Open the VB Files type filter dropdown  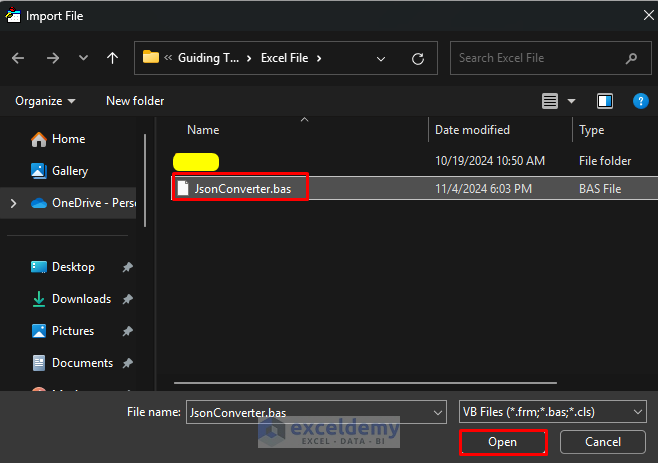coord(553,412)
